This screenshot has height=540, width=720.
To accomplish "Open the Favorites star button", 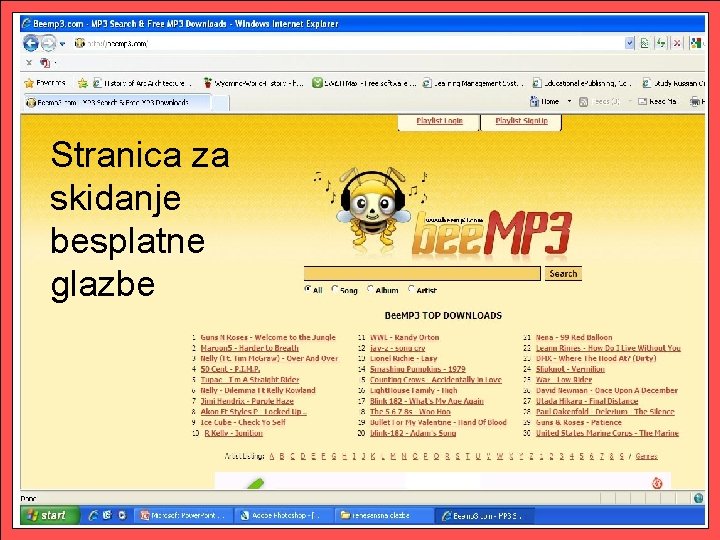I will (45, 83).
